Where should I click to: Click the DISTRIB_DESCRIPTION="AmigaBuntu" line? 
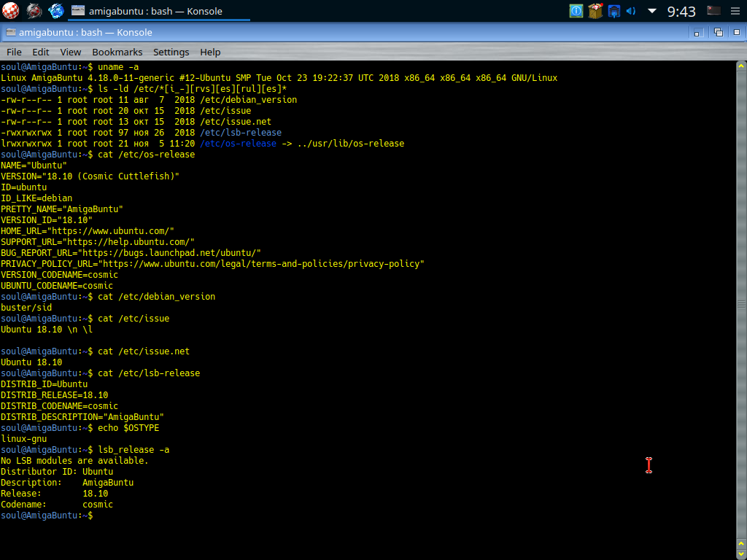pyautogui.click(x=82, y=418)
